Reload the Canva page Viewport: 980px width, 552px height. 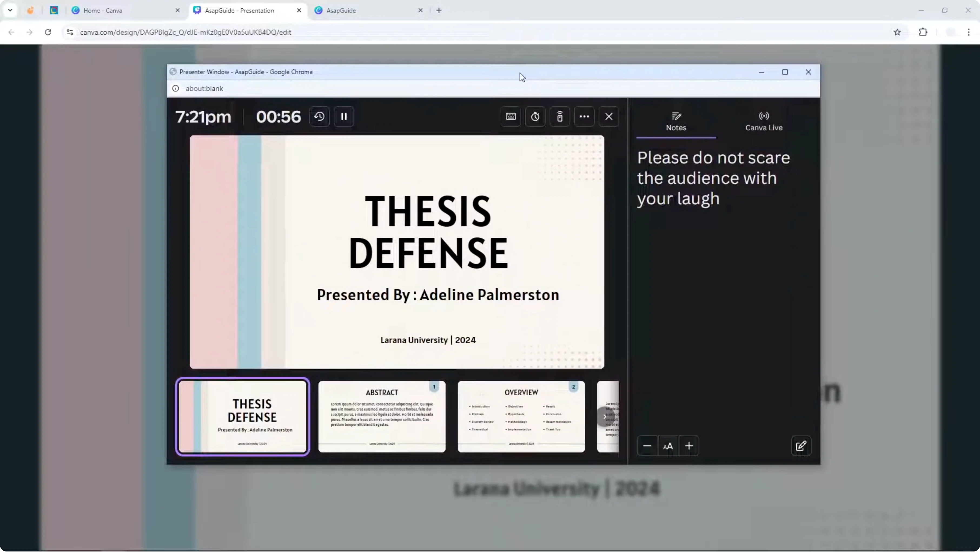click(x=48, y=32)
